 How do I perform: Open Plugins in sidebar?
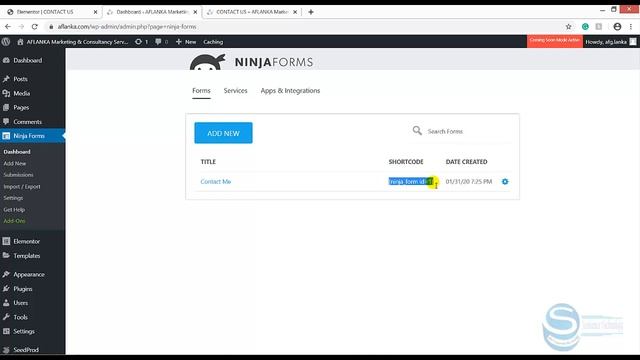[23, 289]
